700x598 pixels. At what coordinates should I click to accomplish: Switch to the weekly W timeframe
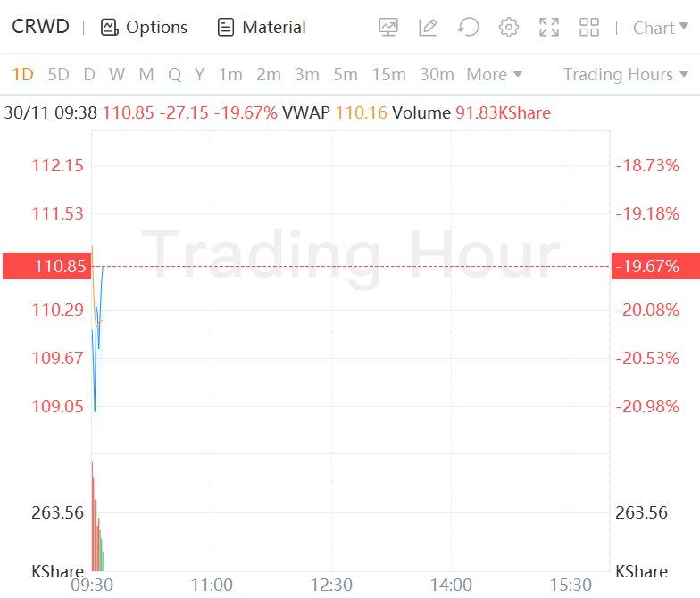coord(117,74)
